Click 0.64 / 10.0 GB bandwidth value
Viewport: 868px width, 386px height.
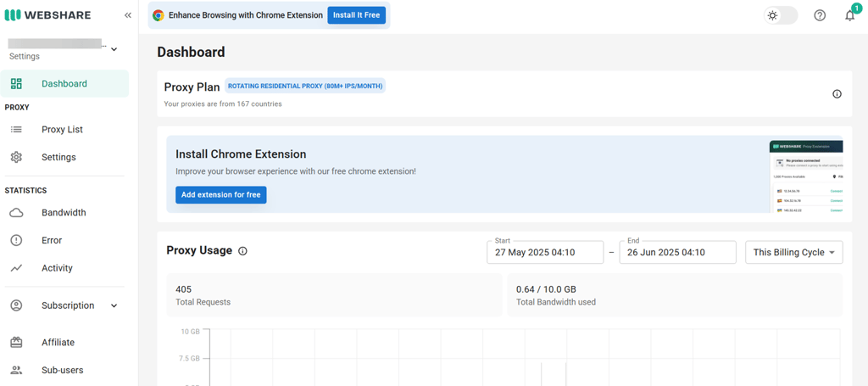coord(546,289)
